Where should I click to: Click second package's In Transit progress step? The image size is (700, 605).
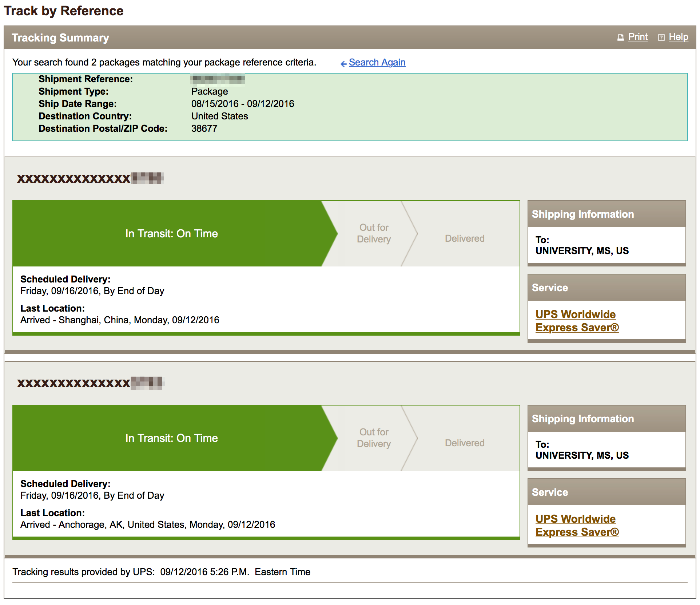[171, 438]
